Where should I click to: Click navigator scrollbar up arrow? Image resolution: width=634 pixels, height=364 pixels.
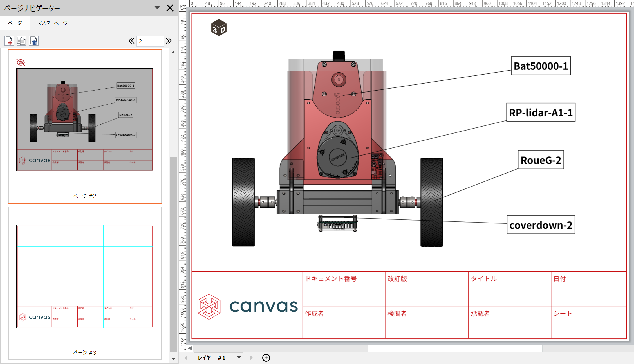pos(173,53)
